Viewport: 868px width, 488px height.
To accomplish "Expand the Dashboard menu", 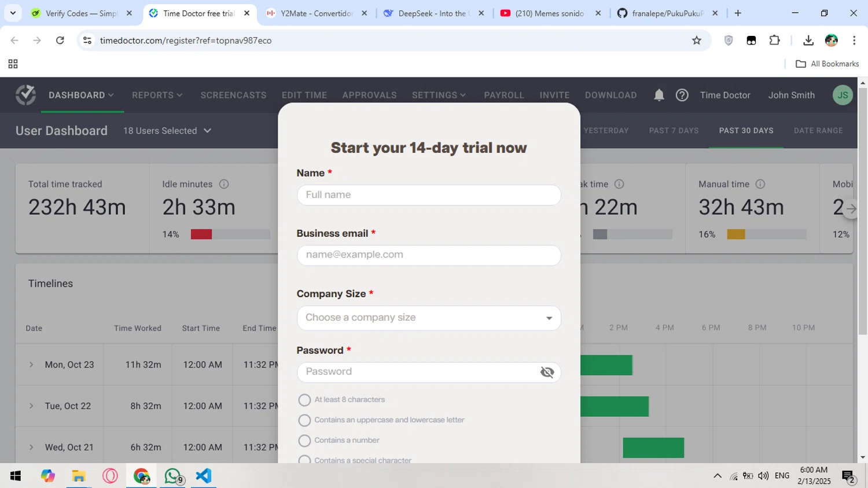I will click(x=81, y=95).
